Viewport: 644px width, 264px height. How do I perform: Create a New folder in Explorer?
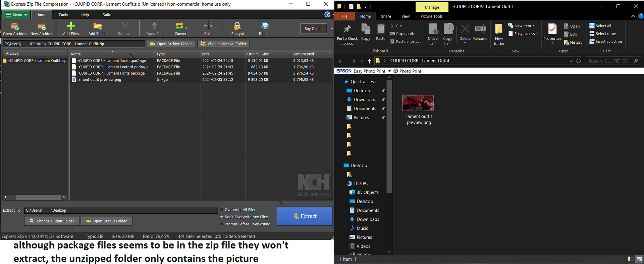coord(499,35)
